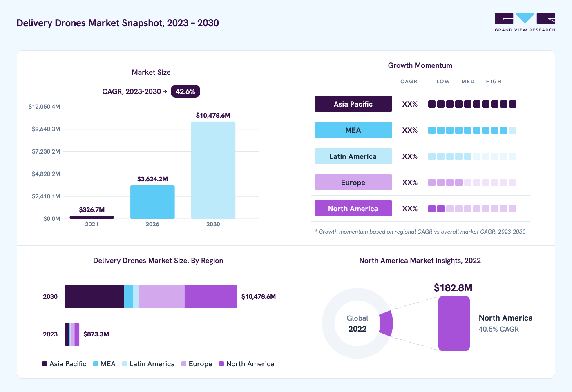Click the CAGR column header
572x392 pixels.
click(409, 82)
